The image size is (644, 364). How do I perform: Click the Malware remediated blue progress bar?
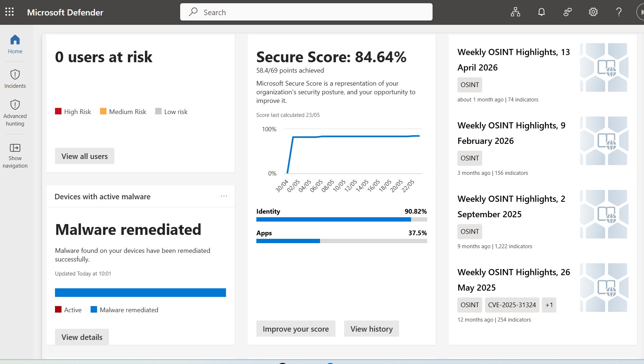[140, 292]
